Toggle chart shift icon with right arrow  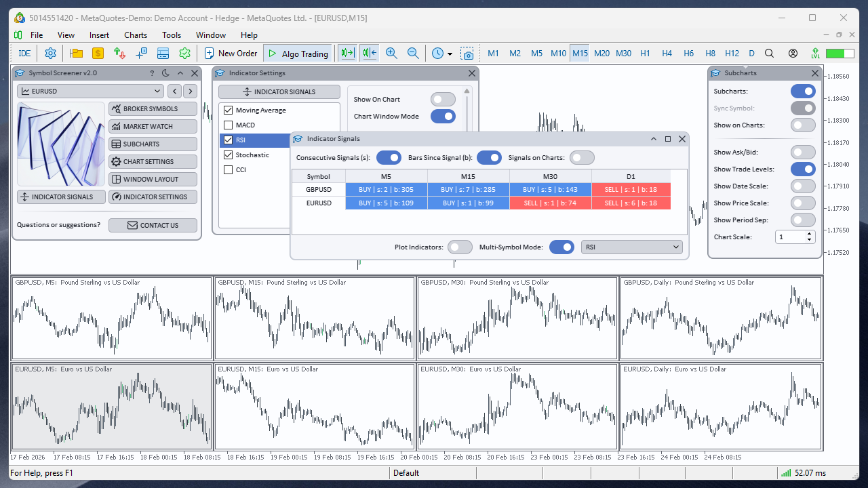348,53
